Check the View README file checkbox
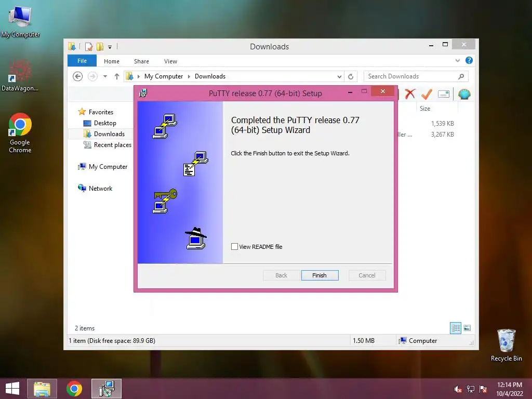Image resolution: width=532 pixels, height=399 pixels. [234, 247]
